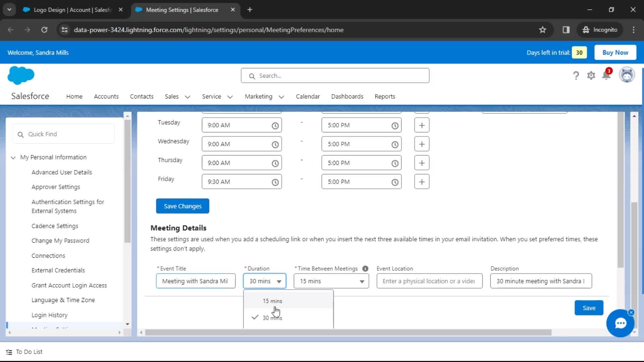Click the clock icon in Wednesday start time
This screenshot has width=644, height=362.
pos(275,144)
